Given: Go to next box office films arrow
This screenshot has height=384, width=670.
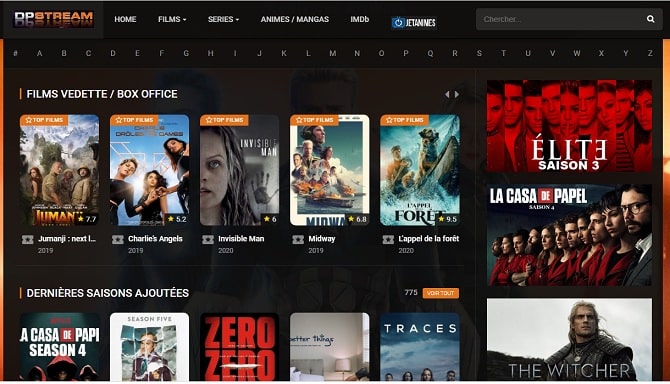Looking at the screenshot, I should 457,94.
